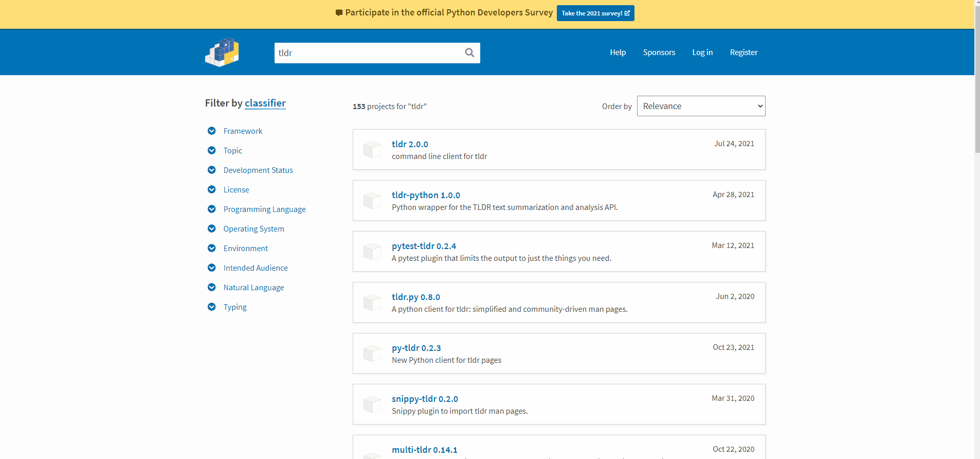This screenshot has width=980, height=459.
Task: Expand the Typing filter chevron
Action: tap(211, 307)
